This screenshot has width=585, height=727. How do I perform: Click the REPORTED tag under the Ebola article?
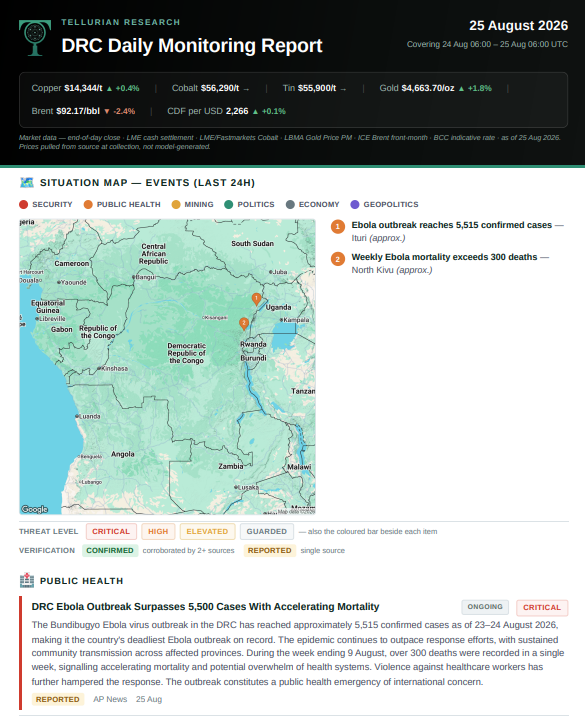(x=57, y=699)
